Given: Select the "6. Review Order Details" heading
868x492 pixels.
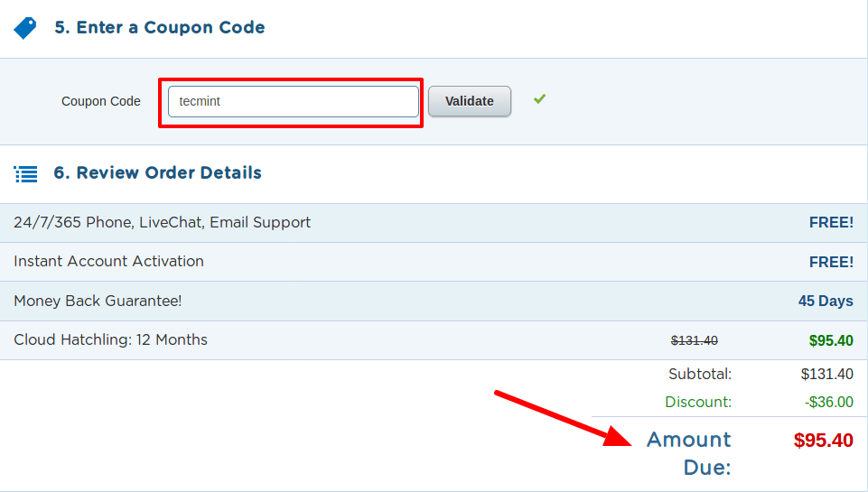Looking at the screenshot, I should pyautogui.click(x=158, y=173).
